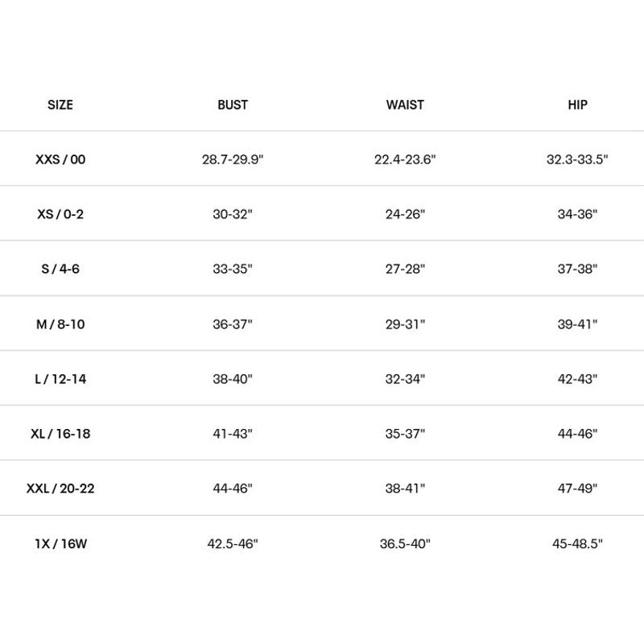Screen dimensions: 644x644
Task: Select the 42.5-46" bust value for 1X
Action: coord(233,544)
